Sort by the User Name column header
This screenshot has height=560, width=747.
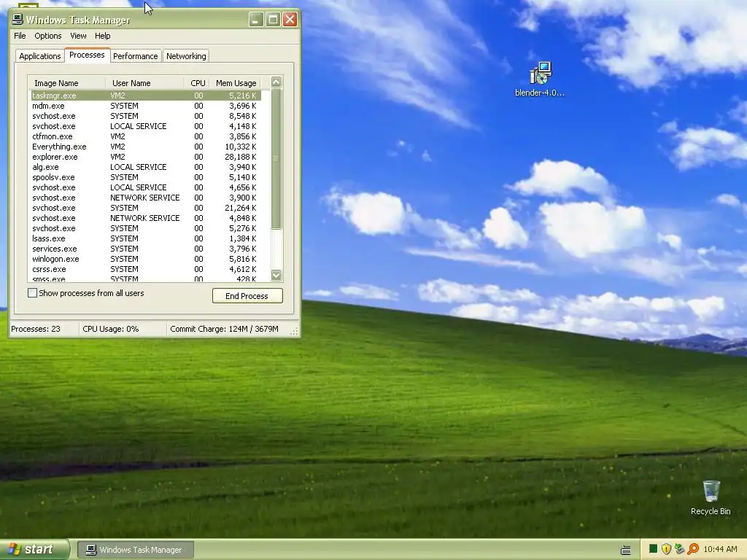coord(144,83)
